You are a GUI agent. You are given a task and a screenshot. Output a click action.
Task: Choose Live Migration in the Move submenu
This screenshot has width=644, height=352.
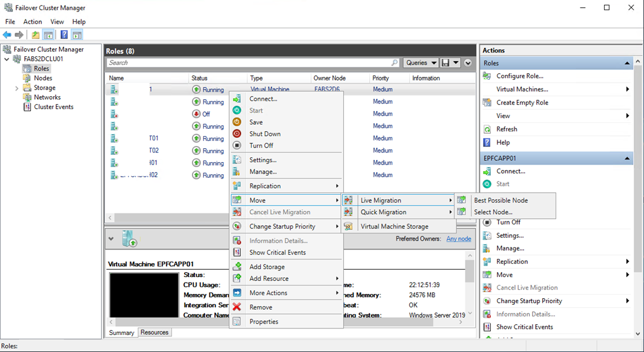click(398, 200)
